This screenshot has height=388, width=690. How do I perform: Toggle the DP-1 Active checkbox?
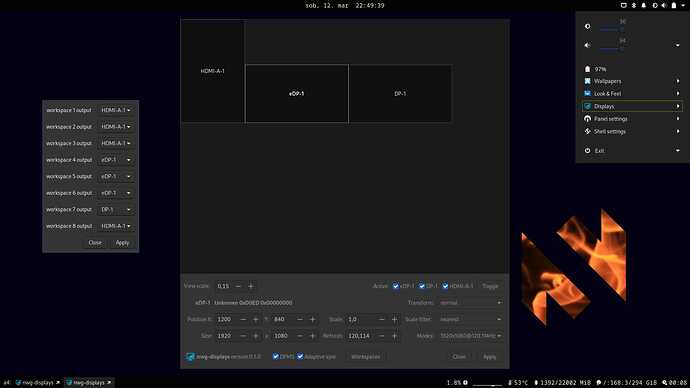pos(422,286)
